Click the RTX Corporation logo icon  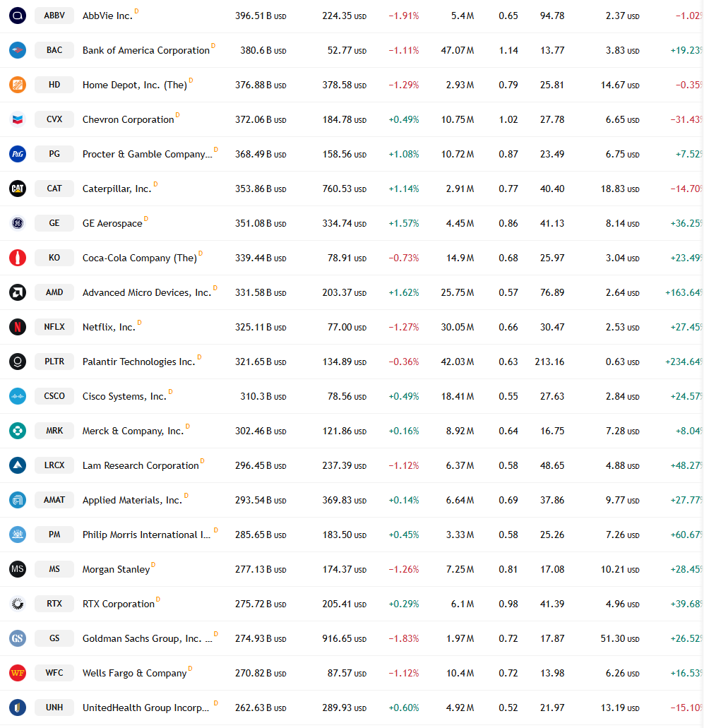pyautogui.click(x=18, y=604)
